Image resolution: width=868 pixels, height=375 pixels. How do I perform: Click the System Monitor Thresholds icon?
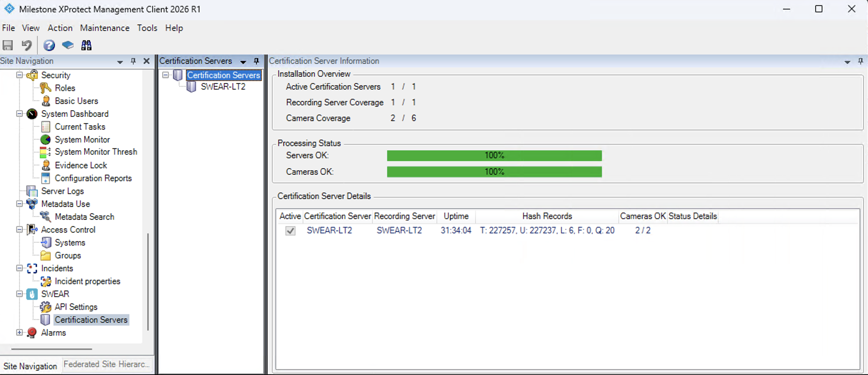[x=45, y=152]
